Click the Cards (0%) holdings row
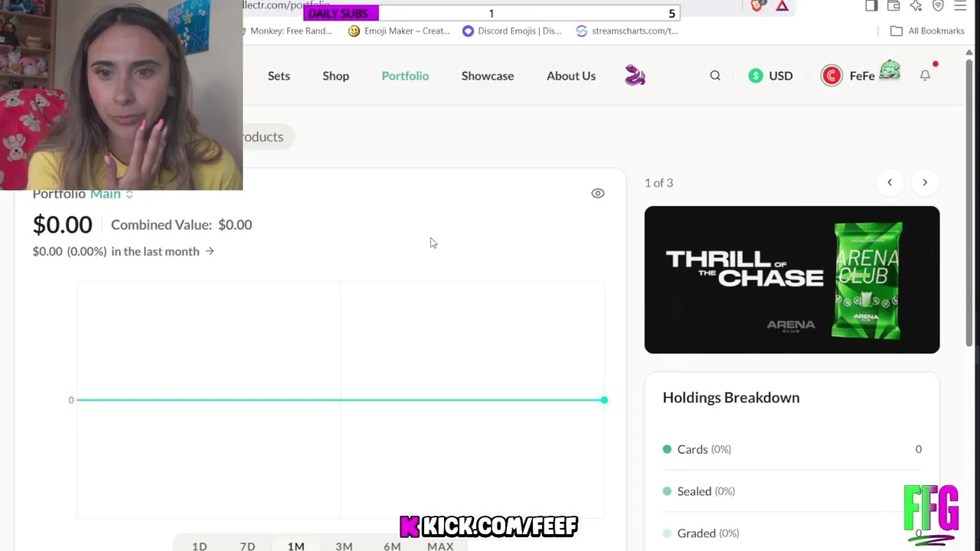 point(792,449)
